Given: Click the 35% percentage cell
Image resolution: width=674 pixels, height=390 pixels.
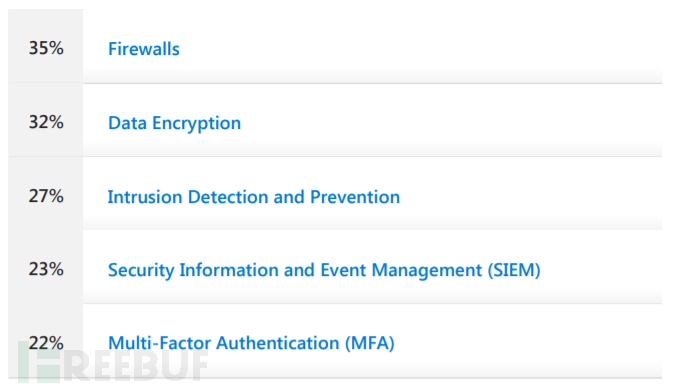Looking at the screenshot, I should click(x=46, y=48).
